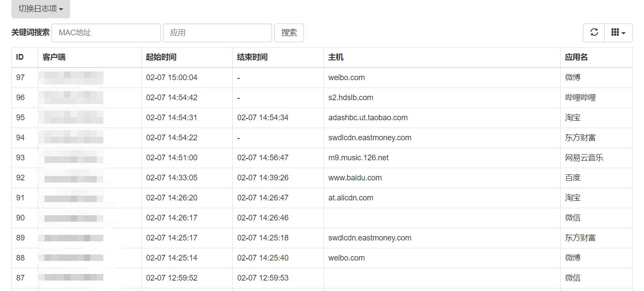Click the MAC地址 search field
644x291 pixels.
click(106, 33)
